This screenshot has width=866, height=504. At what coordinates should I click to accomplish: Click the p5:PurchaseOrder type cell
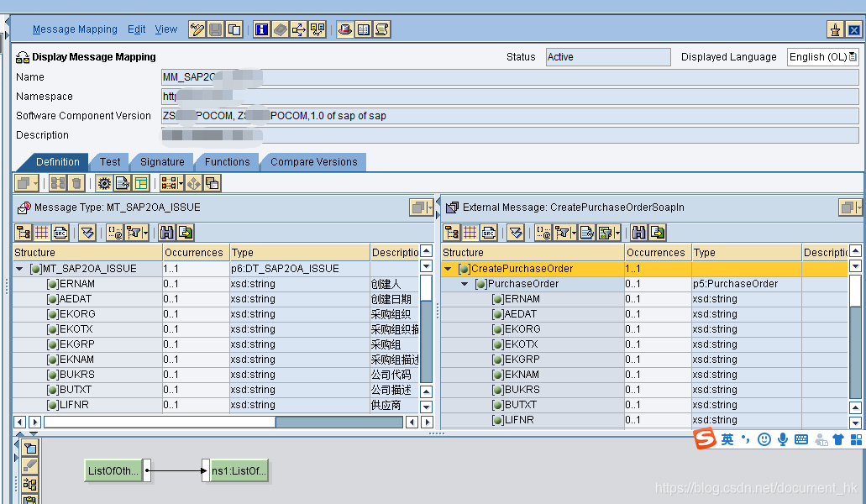tap(746, 284)
